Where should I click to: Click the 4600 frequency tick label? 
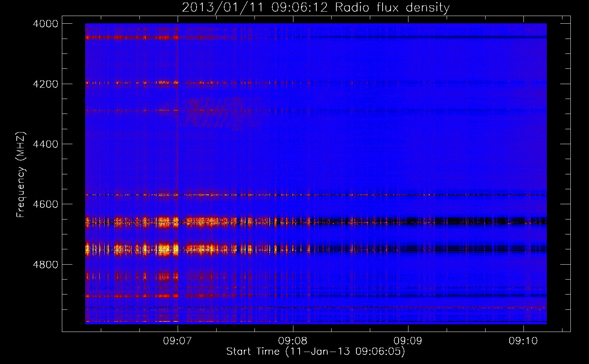[x=46, y=204]
